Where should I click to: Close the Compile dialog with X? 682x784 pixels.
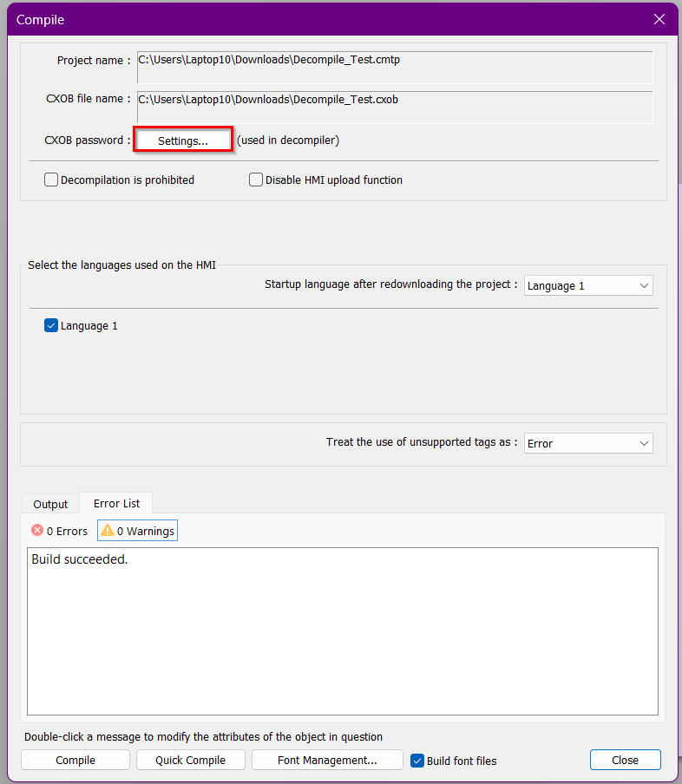(x=659, y=19)
